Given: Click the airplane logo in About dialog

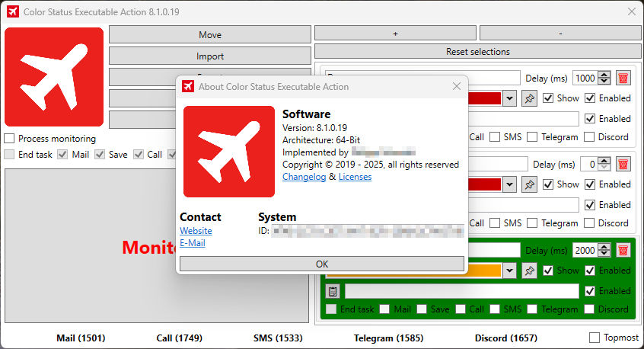Looking at the screenshot, I should tap(229, 152).
